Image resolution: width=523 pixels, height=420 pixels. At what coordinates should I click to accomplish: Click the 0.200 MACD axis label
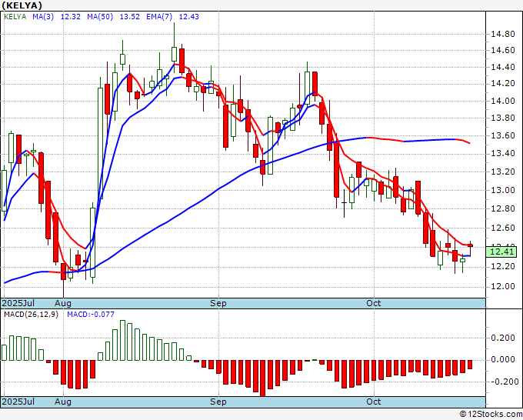(x=503, y=337)
